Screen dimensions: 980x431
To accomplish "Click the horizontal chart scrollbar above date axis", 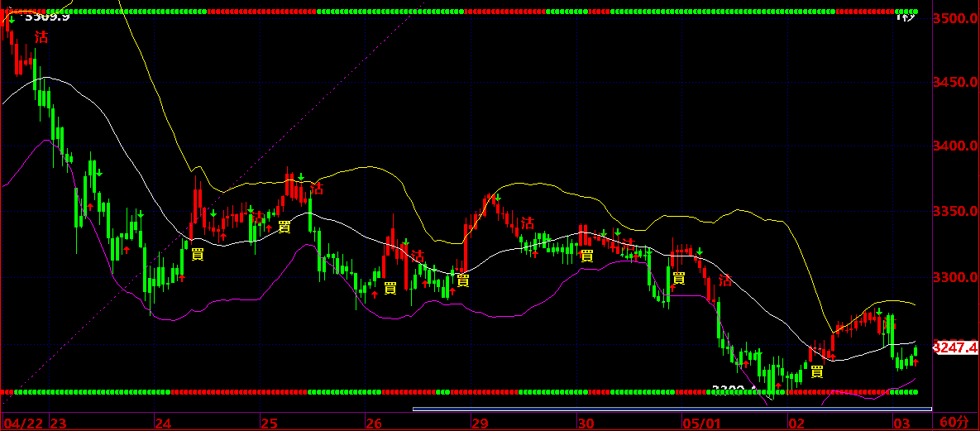I will tap(672, 409).
